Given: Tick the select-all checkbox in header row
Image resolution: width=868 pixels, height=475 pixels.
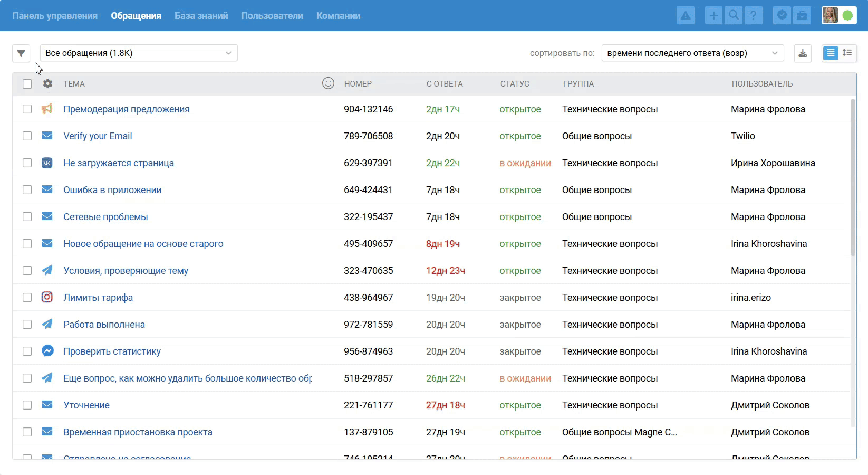Looking at the screenshot, I should (27, 84).
